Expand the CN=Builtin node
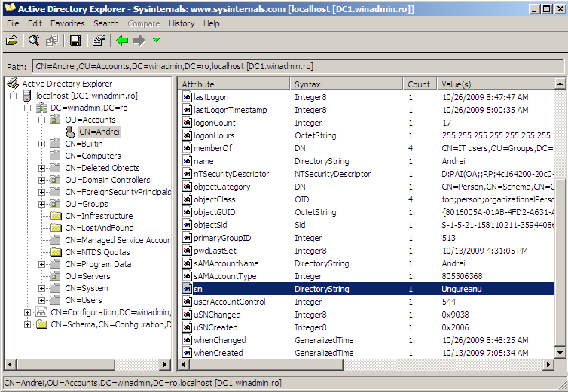The height and width of the screenshot is (392, 568). point(41,144)
